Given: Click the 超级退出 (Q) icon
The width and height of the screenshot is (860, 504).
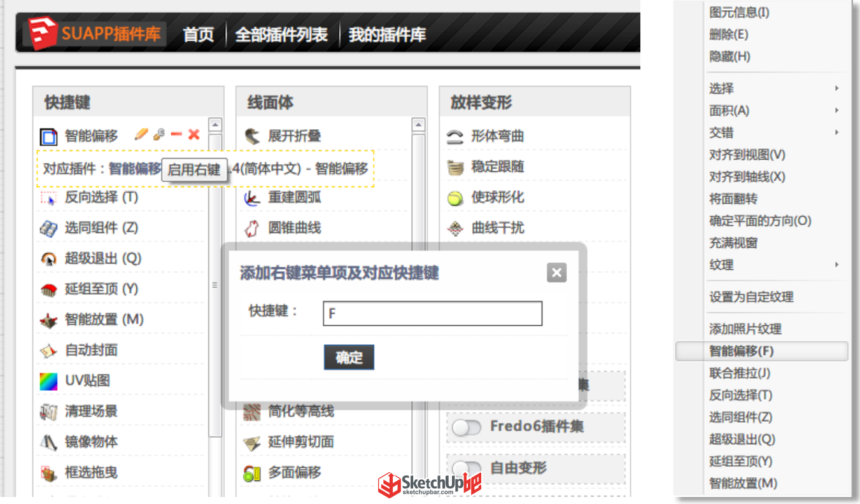Looking at the screenshot, I should (49, 259).
